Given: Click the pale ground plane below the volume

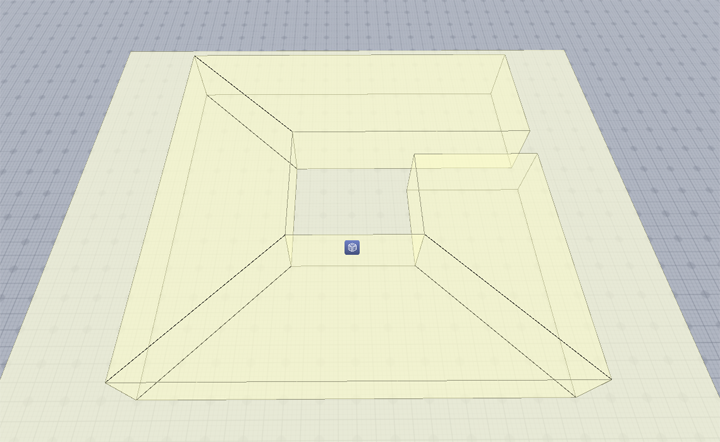Looking at the screenshot, I should [360, 420].
